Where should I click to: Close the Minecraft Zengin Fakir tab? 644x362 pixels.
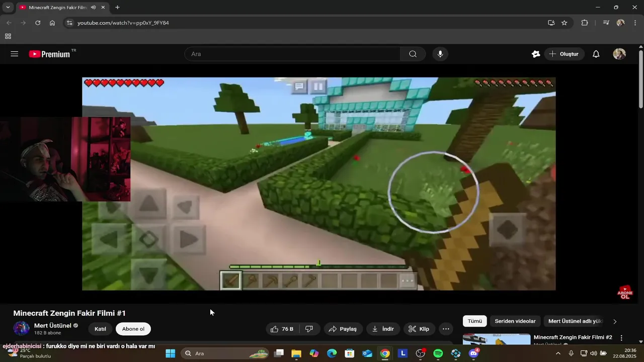[103, 8]
